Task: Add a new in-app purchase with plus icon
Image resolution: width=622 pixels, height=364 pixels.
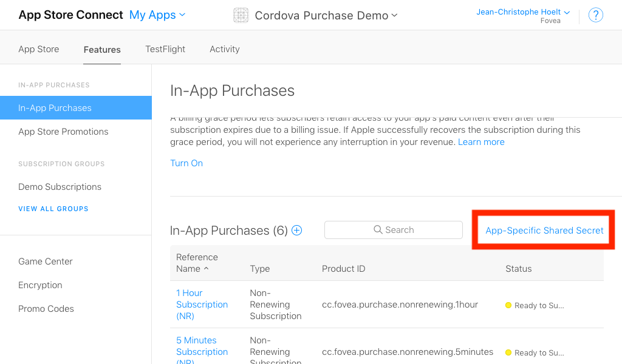Action: [296, 230]
